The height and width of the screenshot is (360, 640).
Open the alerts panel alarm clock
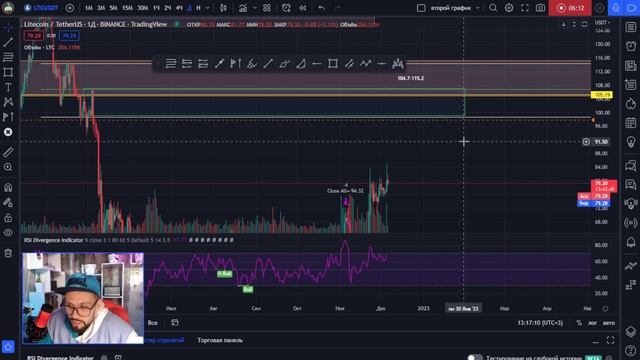click(x=631, y=46)
